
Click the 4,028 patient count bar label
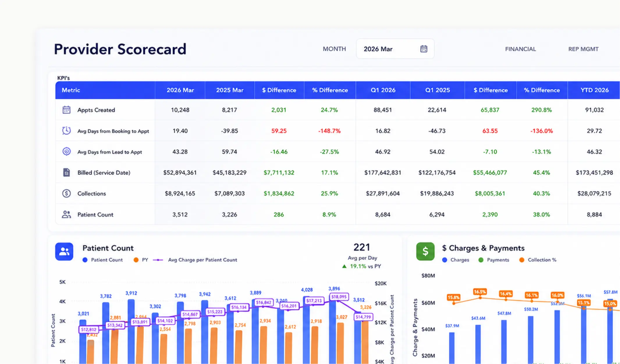[x=307, y=290]
